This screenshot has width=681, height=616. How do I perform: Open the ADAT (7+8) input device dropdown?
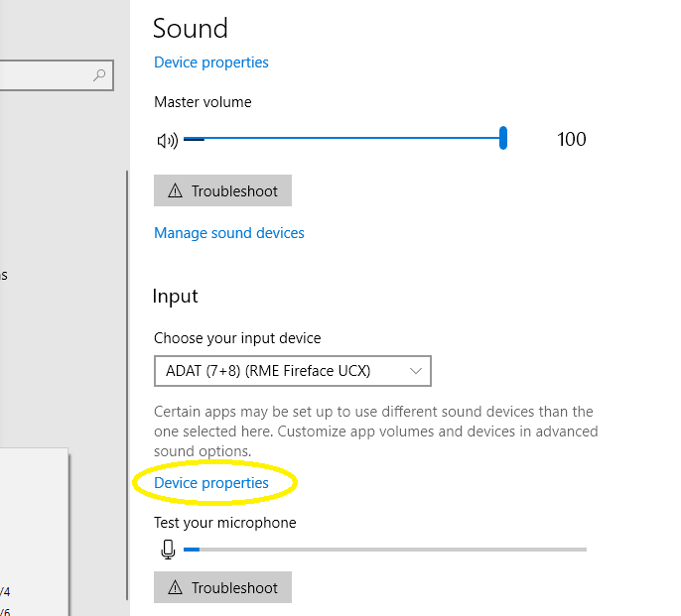point(292,371)
